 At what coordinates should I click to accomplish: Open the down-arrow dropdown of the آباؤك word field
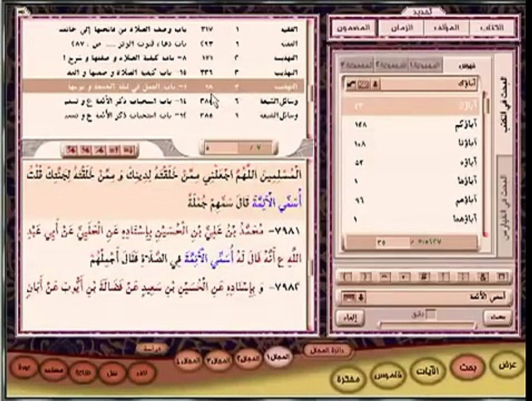tap(375, 85)
